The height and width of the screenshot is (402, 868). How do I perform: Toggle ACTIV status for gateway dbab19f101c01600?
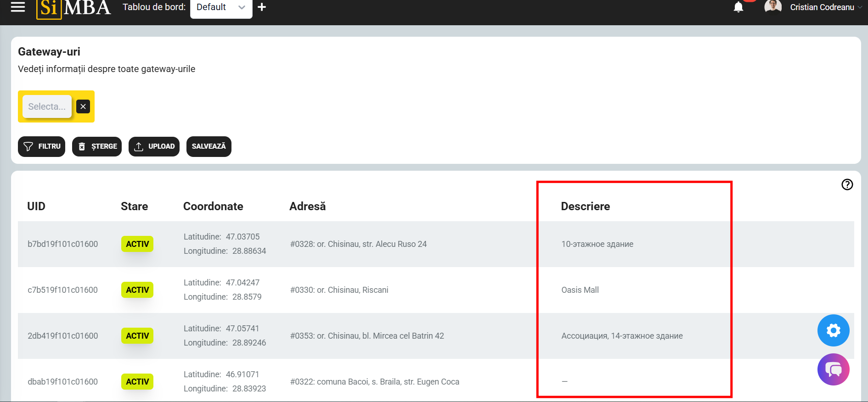tap(137, 382)
